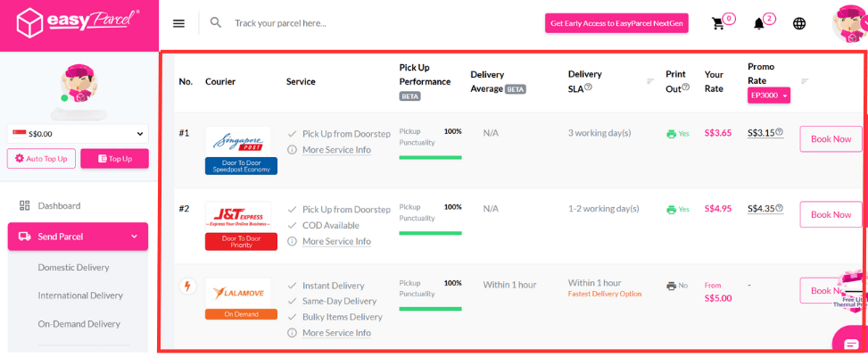Click the Delivery SLA help icon
Screen dimensions: 868x358
point(588,87)
